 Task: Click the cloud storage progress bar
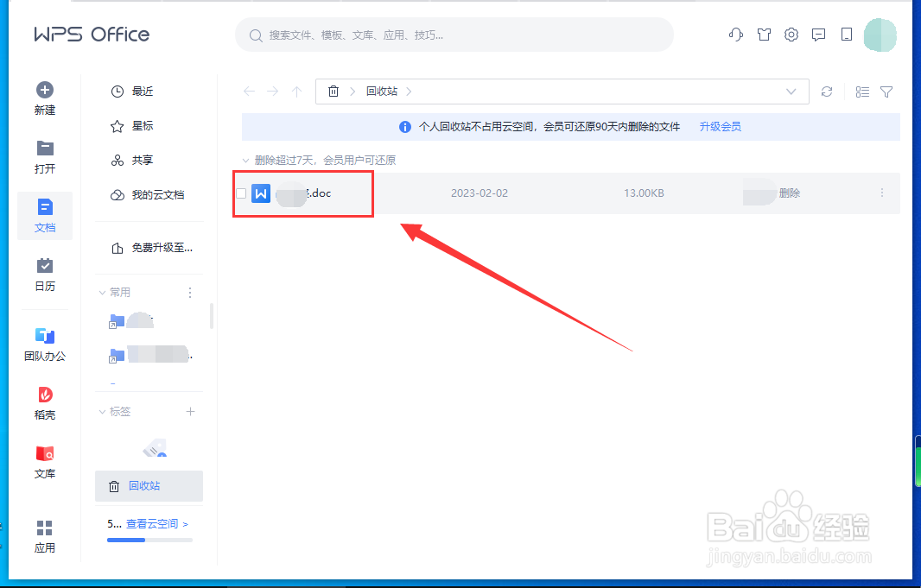pyautogui.click(x=149, y=540)
